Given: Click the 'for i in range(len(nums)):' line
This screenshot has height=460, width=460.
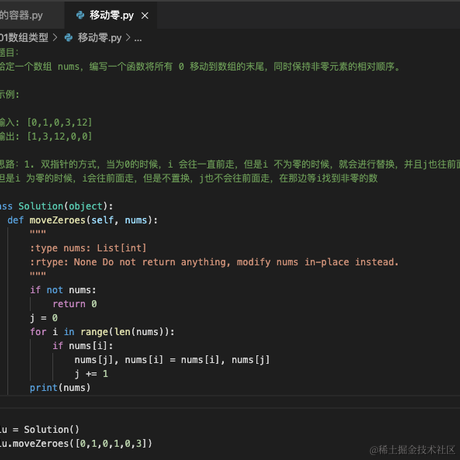Looking at the screenshot, I should (x=102, y=332).
